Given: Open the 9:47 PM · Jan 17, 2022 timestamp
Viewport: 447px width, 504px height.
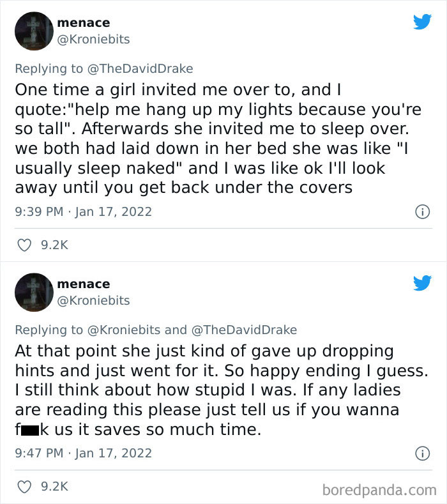Looking at the screenshot, I should 83,454.
